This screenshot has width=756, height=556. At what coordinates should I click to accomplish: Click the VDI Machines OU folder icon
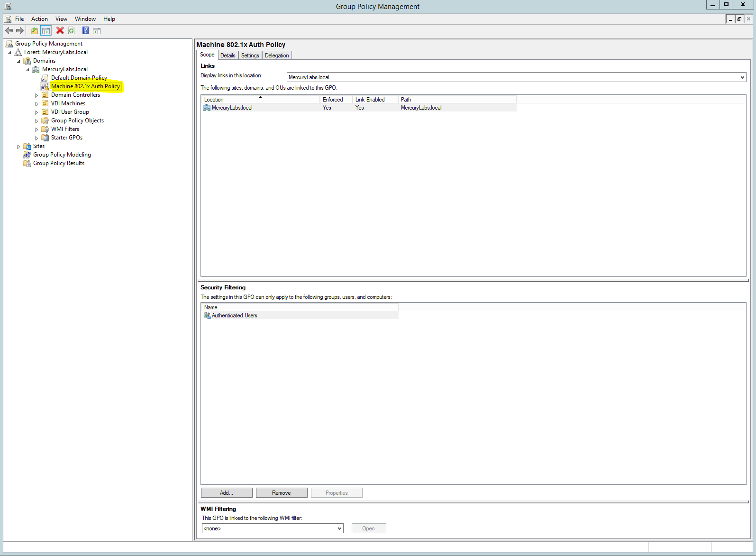[x=45, y=103]
